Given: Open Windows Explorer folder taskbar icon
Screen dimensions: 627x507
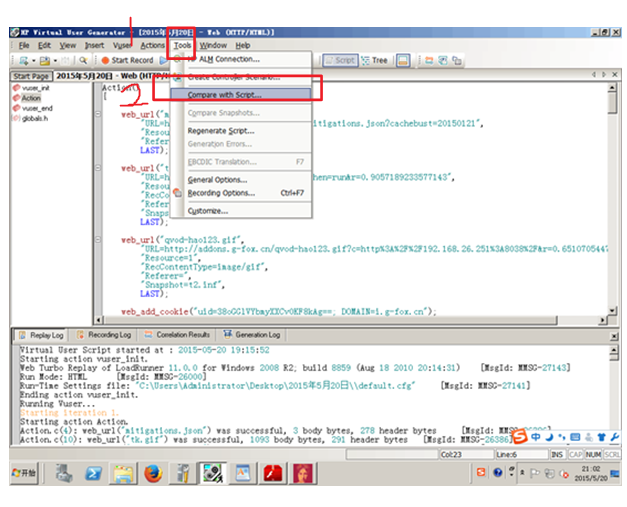Looking at the screenshot, I should [124, 473].
